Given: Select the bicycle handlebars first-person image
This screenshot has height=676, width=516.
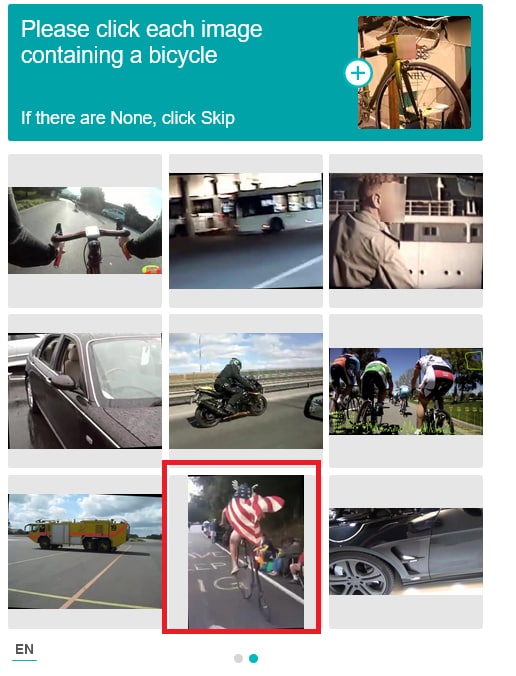Looking at the screenshot, I should (x=85, y=230).
